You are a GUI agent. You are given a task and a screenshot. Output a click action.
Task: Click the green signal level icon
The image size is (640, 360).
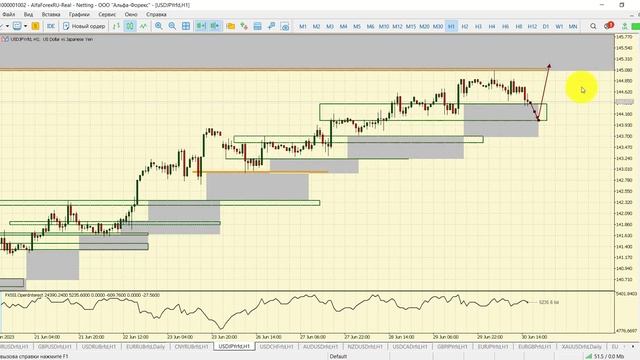coord(624,26)
